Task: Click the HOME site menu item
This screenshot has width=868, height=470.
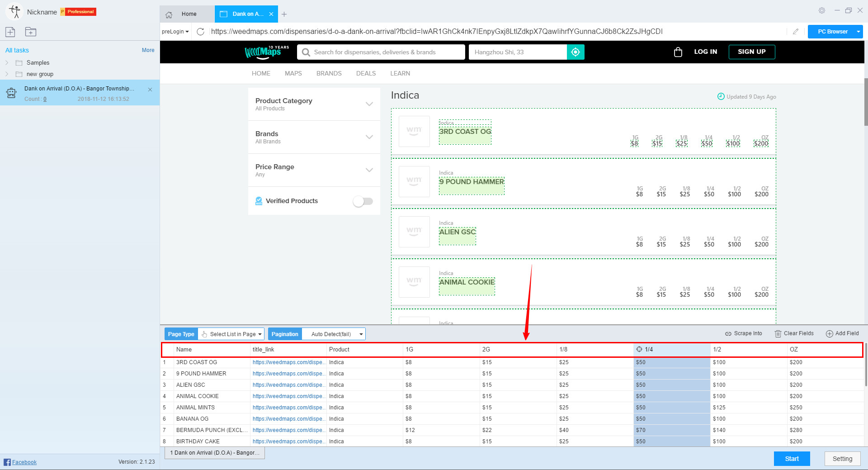Action: click(x=261, y=73)
